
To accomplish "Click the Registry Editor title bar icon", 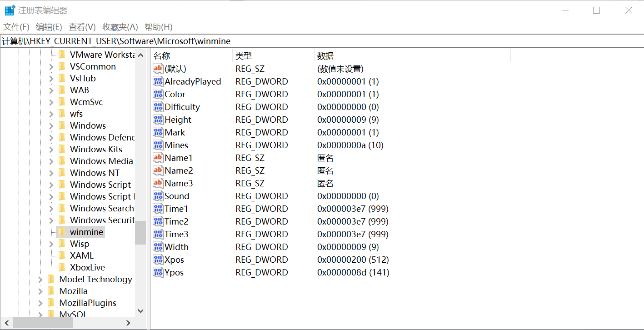I will tap(10, 10).
